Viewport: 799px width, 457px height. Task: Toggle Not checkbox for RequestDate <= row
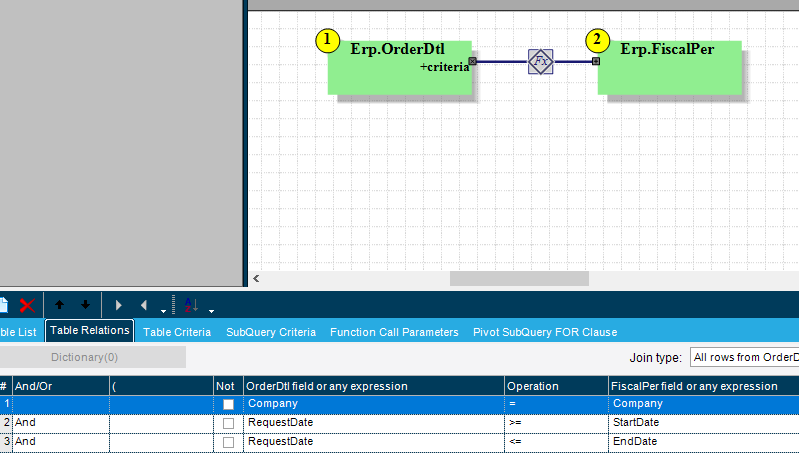coord(228,442)
